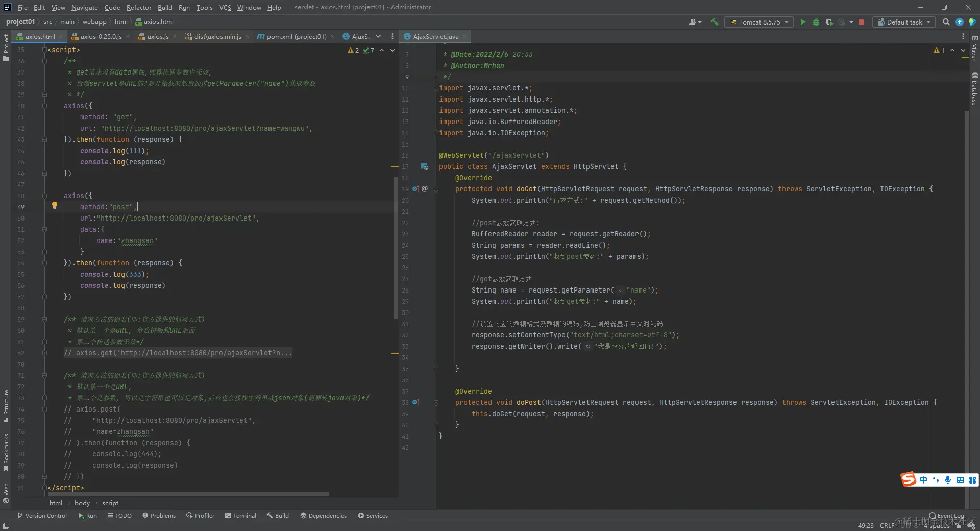Viewport: 980px width, 531px height.
Task: Toggle the Project tool window sidebar
Action: pos(6,47)
